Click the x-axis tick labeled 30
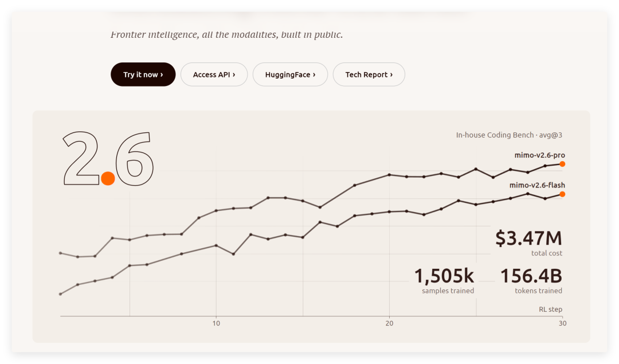This screenshot has height=364, width=619. pyautogui.click(x=563, y=323)
